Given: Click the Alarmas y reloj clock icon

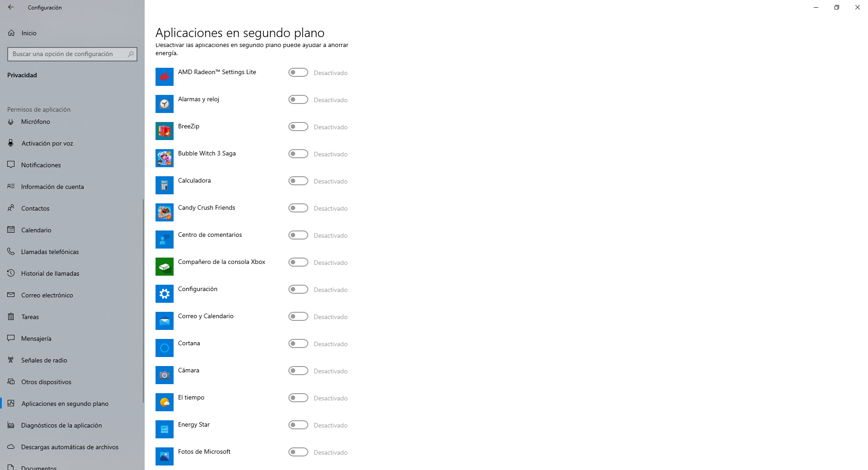Looking at the screenshot, I should pos(164,104).
